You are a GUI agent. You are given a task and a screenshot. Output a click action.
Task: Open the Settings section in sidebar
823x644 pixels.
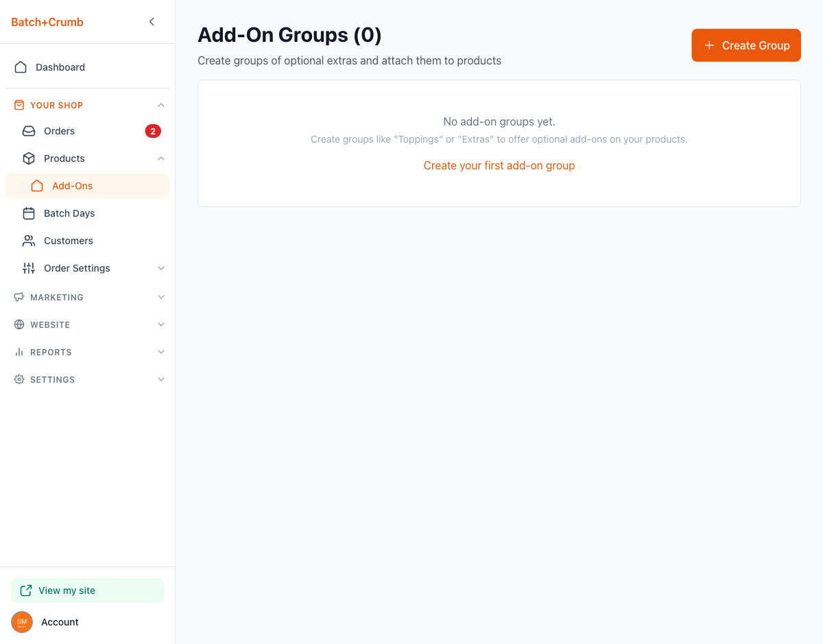pyautogui.click(x=52, y=379)
